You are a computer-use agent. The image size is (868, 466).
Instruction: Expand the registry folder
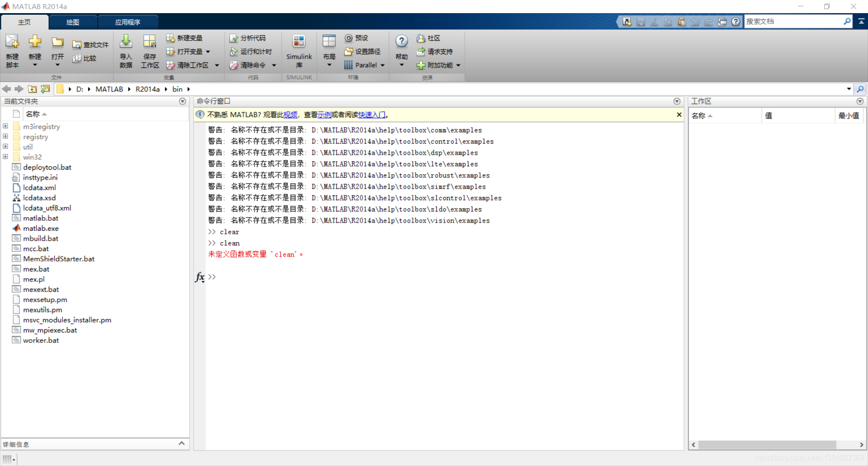5,136
